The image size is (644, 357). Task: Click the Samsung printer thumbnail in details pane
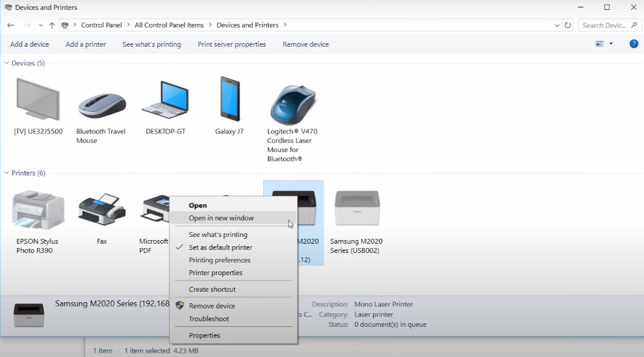tap(29, 315)
